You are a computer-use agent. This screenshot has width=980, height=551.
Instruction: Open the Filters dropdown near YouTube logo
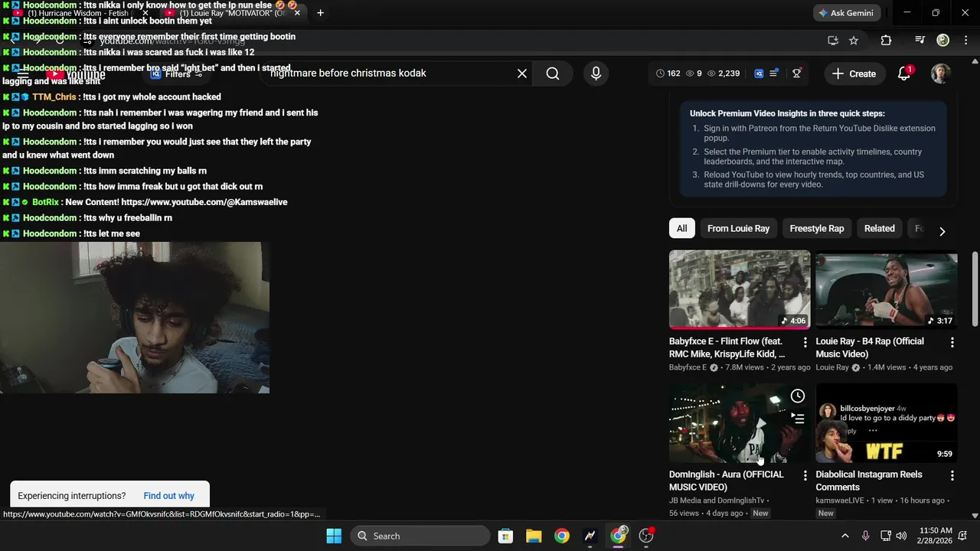pos(178,74)
